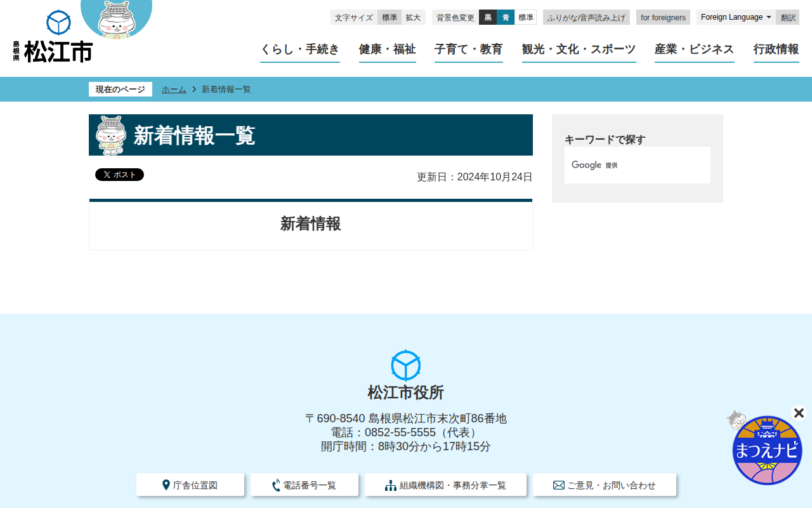Click the X ポスト share button

pos(119,175)
